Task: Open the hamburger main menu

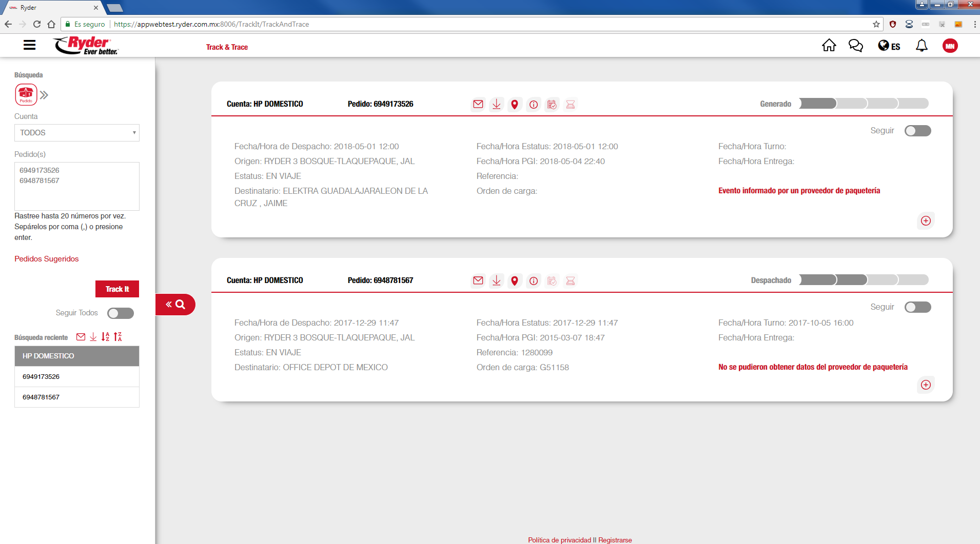Action: click(x=30, y=46)
